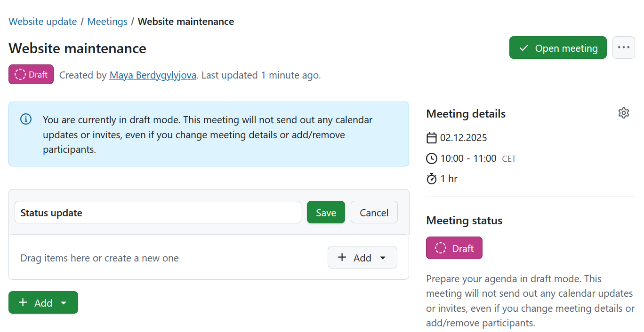Click the plus icon on green Add button
644x332 pixels.
pyautogui.click(x=23, y=302)
